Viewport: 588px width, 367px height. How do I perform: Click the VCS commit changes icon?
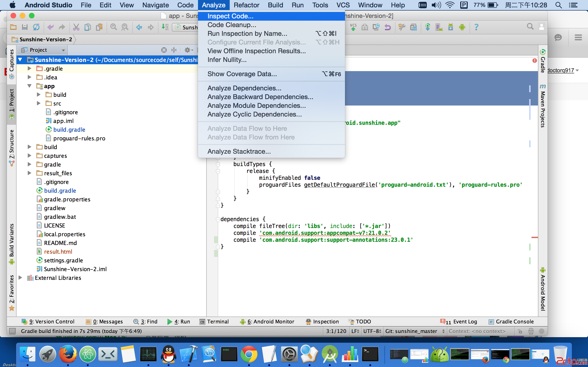[353, 27]
